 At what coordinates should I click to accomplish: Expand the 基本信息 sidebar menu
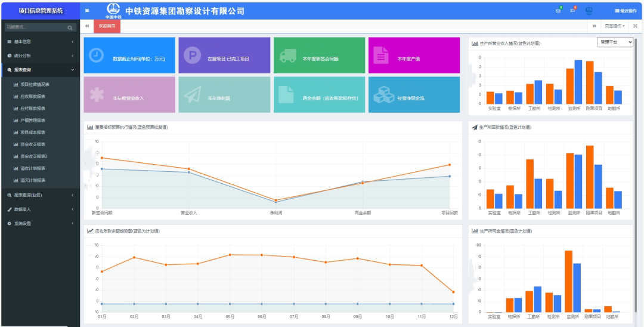point(39,42)
